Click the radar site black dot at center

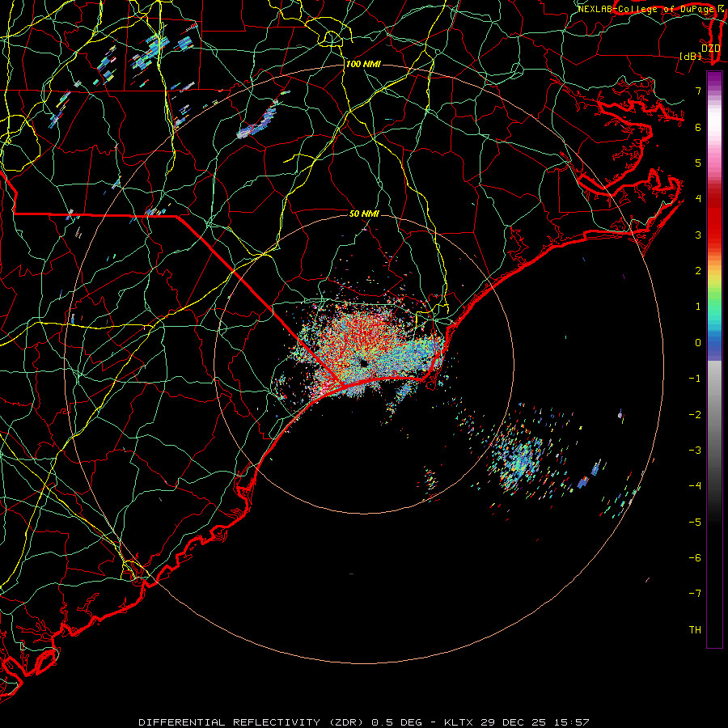coord(363,363)
